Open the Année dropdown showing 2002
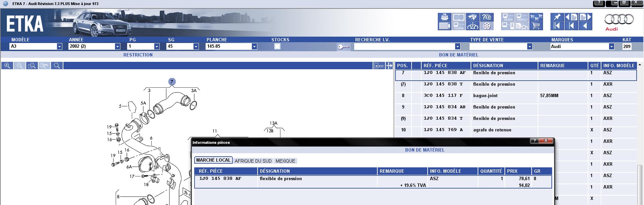Viewport: 644px width, 205px height. pyautogui.click(x=117, y=46)
